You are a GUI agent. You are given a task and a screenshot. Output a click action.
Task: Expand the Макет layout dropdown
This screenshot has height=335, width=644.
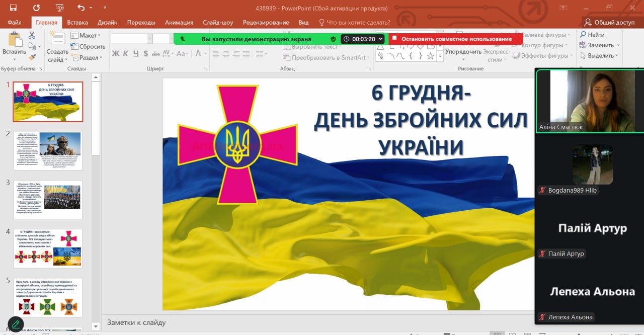coord(86,35)
